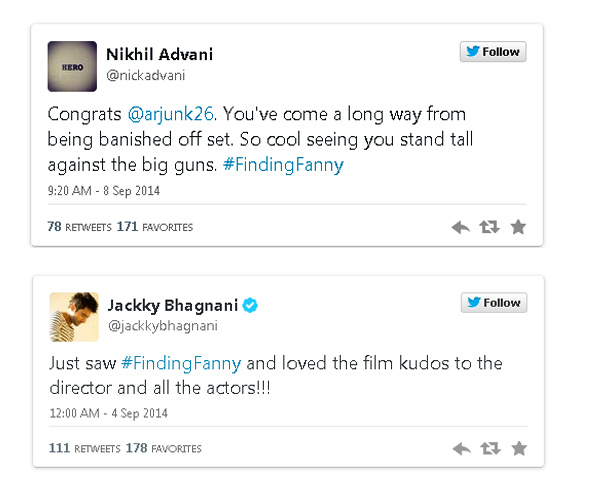Viewport: 600px width, 500px height.
Task: Open the @jackkybhagnani handle
Action: [162, 326]
